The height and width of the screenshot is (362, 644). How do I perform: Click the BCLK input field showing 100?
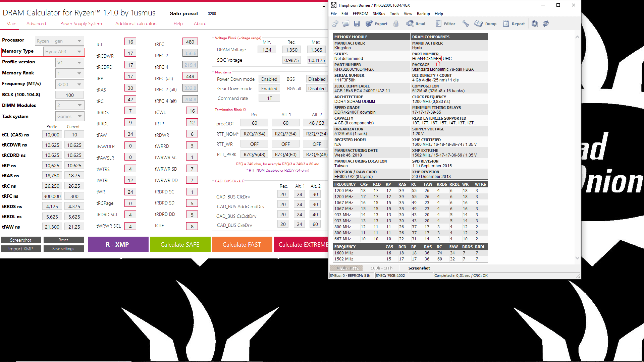pos(70,95)
